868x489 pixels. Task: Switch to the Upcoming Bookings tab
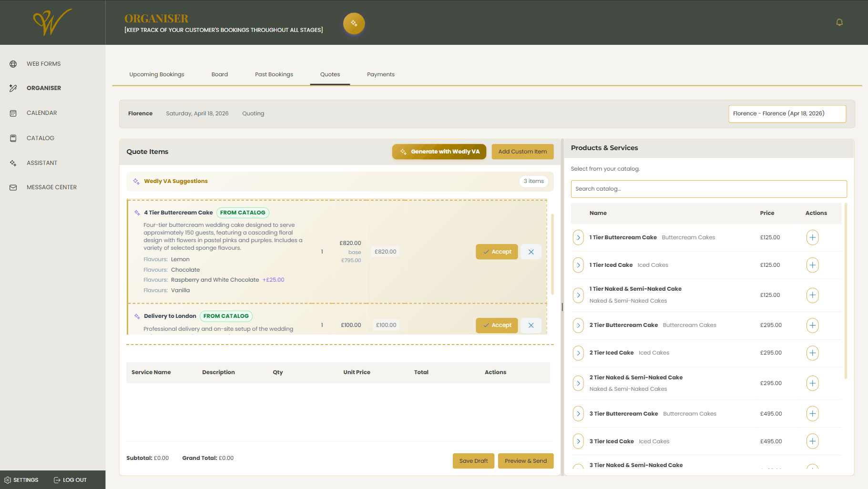156,74
